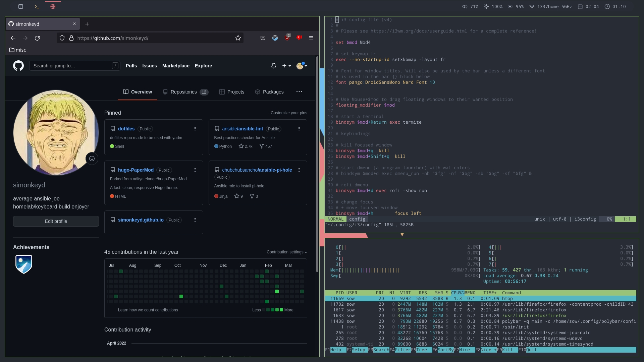644x362 pixels.
Task: Open Firefox hamburger application menu
Action: 311,38
